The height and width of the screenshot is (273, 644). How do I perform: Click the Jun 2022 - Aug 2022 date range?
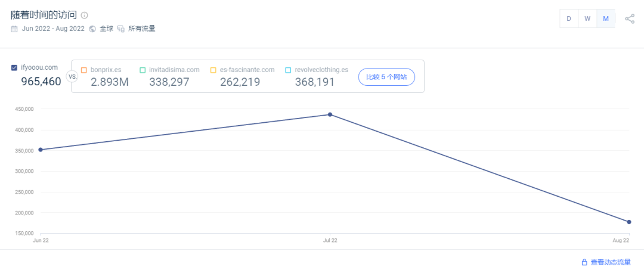(53, 29)
